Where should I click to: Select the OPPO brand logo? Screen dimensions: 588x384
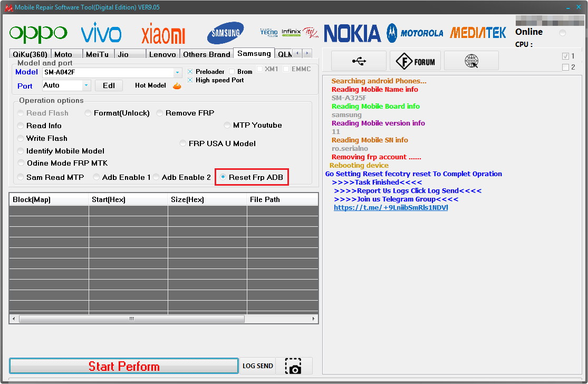point(38,34)
